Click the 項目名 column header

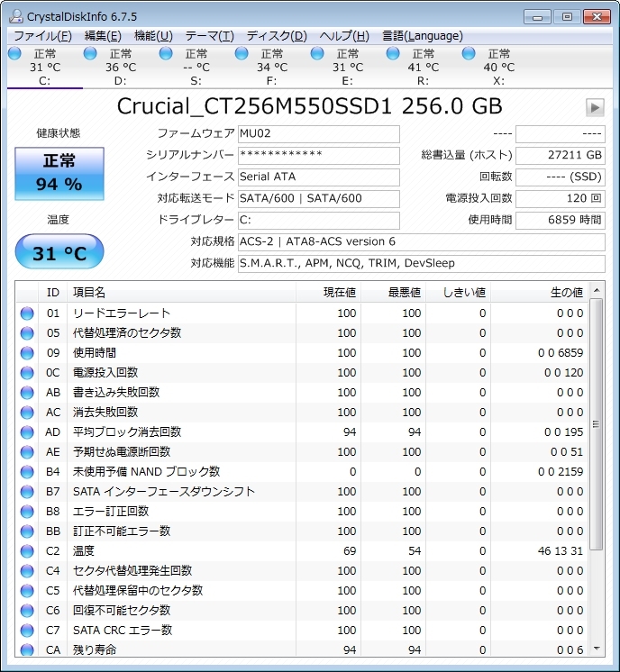[x=181, y=292]
